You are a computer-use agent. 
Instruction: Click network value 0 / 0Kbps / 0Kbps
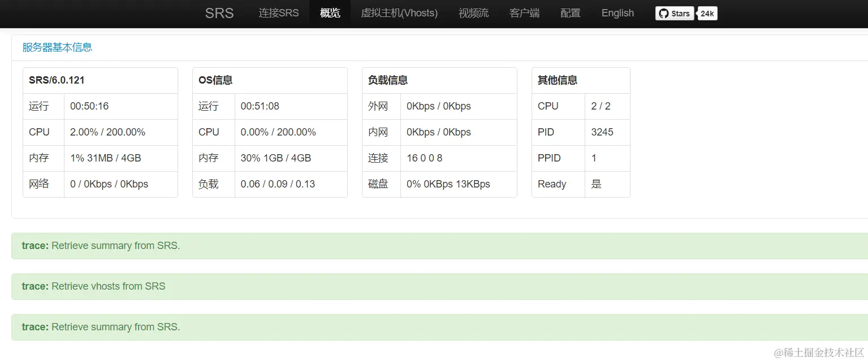coord(109,184)
